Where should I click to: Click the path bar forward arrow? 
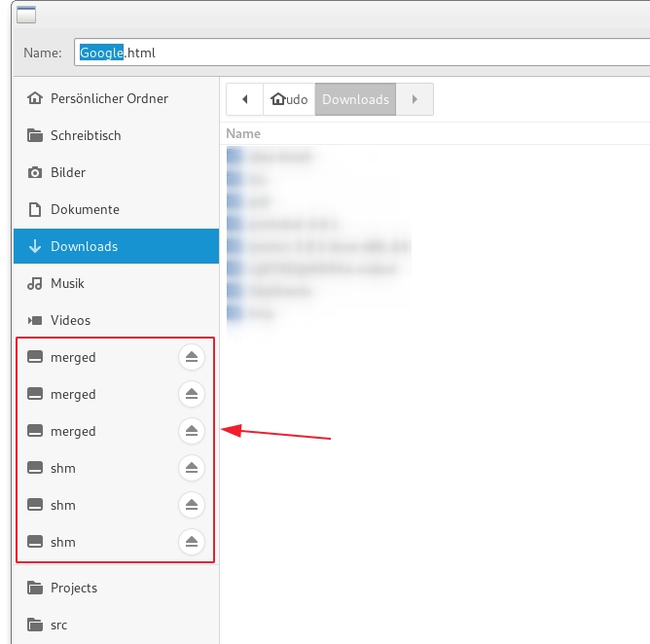click(x=415, y=99)
